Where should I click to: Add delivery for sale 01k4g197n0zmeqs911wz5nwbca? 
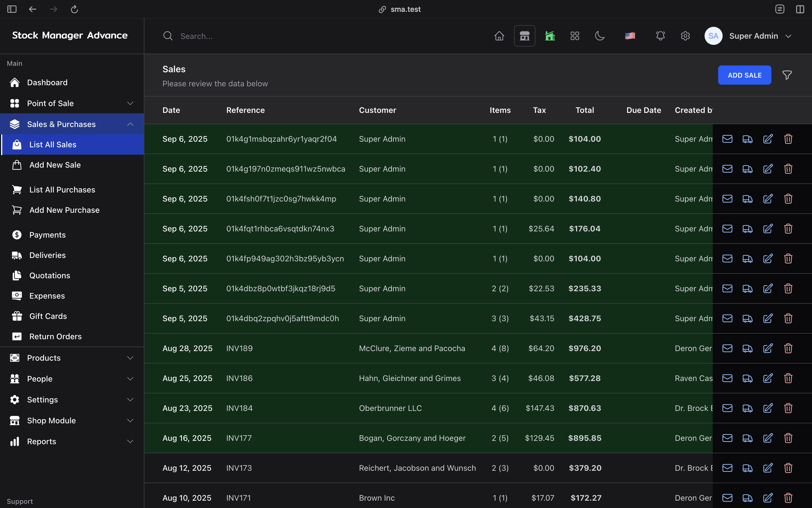tap(747, 169)
